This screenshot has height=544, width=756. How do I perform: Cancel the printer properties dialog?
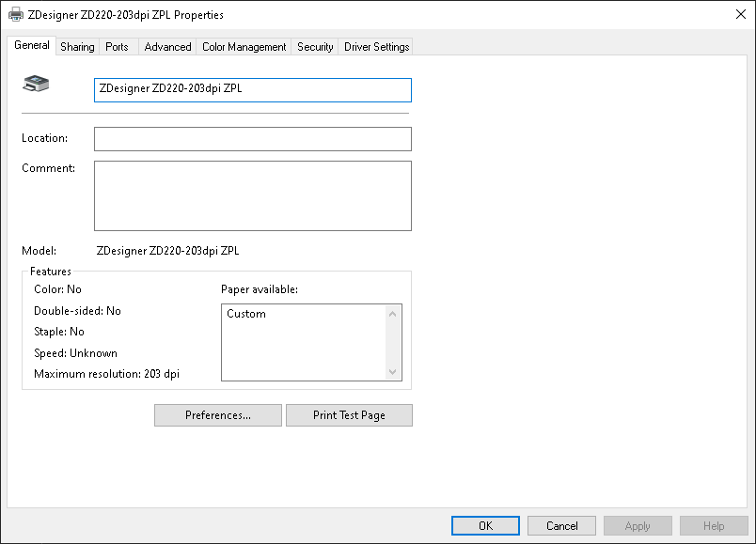coord(561,525)
